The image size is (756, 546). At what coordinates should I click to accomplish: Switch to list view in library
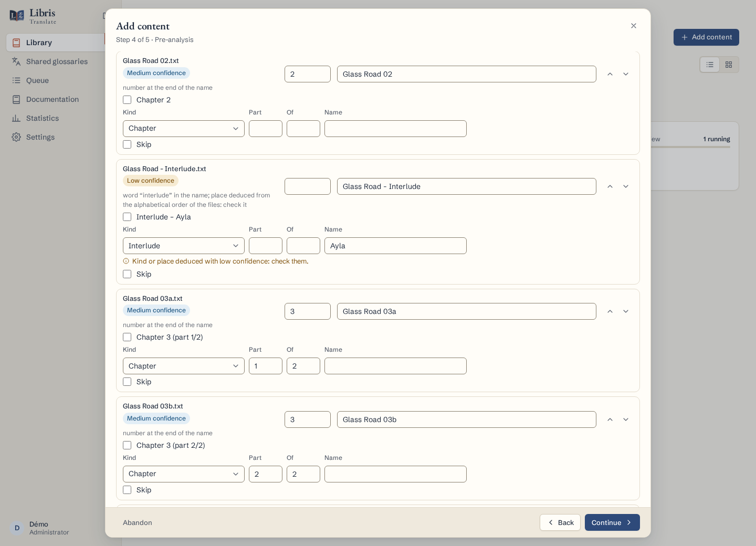(x=710, y=65)
